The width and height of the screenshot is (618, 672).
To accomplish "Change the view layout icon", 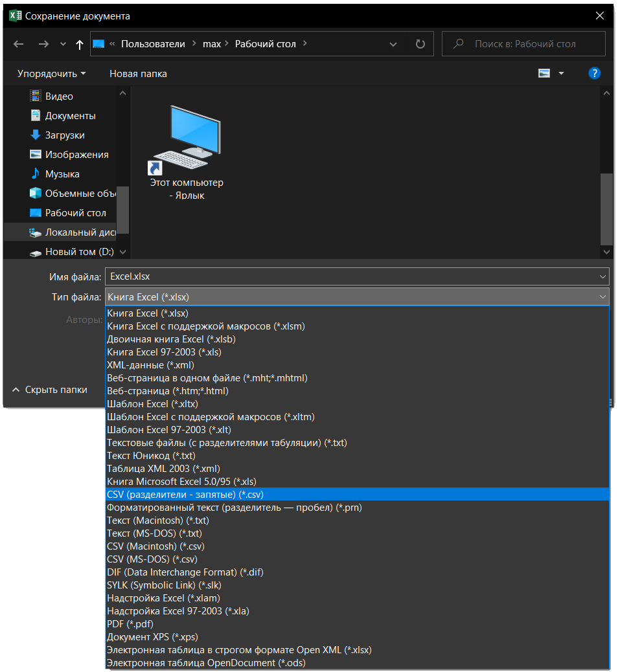I will 544,73.
